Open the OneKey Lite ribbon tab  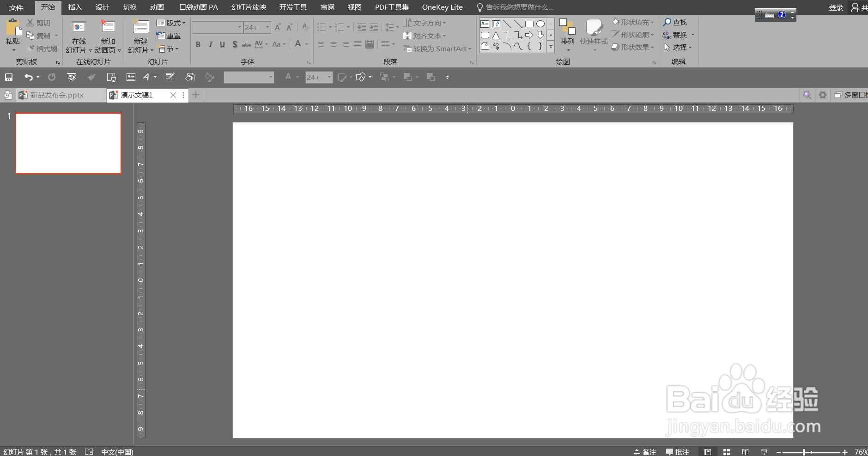442,7
